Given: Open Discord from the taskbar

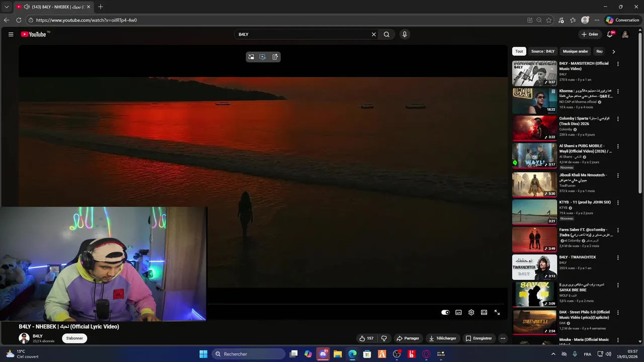Looking at the screenshot, I should coord(323,354).
